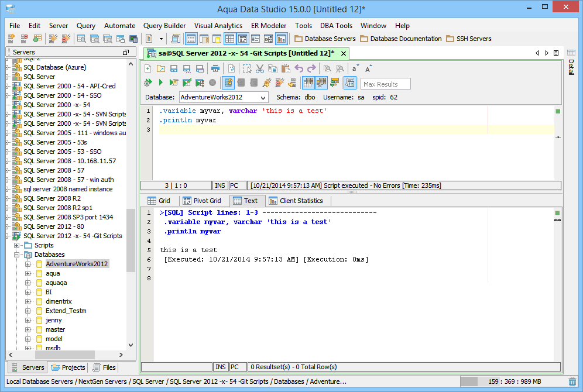Click the Redo arrow icon
Image resolution: width=583 pixels, height=392 pixels.
point(311,68)
